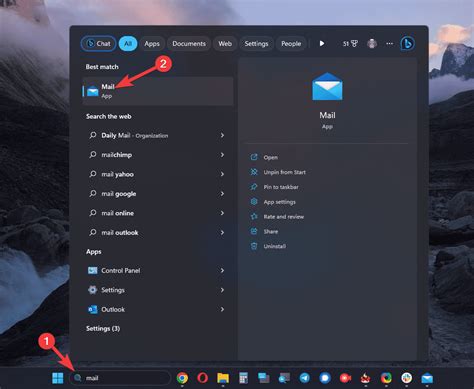Image resolution: width=474 pixels, height=389 pixels.
Task: Open Calculator from taskbar
Action: click(243, 378)
